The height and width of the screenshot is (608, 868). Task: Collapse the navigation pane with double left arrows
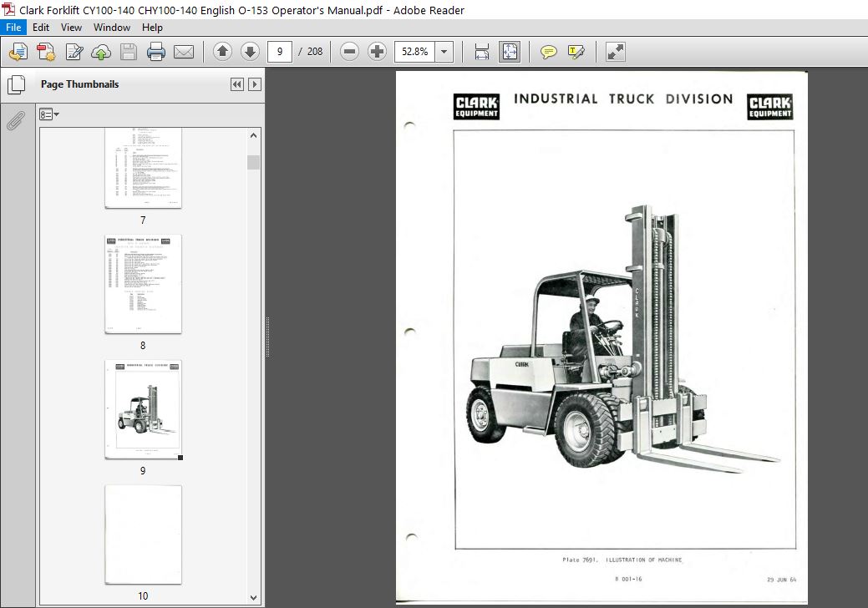(237, 84)
